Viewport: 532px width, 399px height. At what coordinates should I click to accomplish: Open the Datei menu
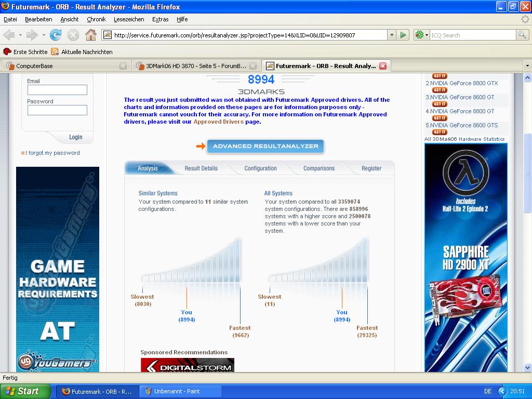(10, 19)
